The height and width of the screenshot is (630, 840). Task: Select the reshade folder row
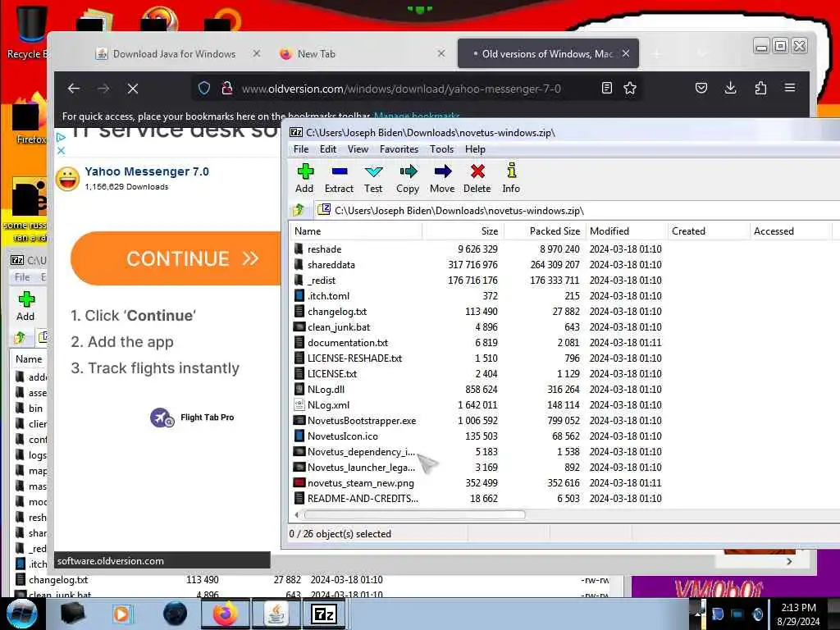(478, 249)
